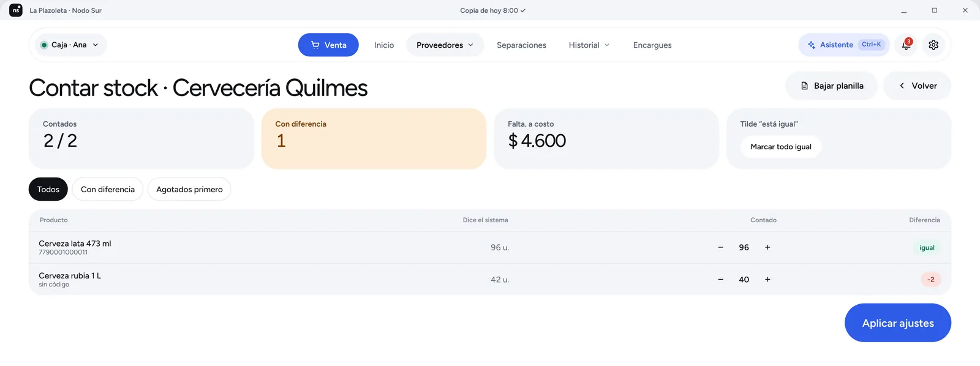Select Agotados primero filter chip
Image resolution: width=980 pixels, height=366 pixels.
[189, 189]
